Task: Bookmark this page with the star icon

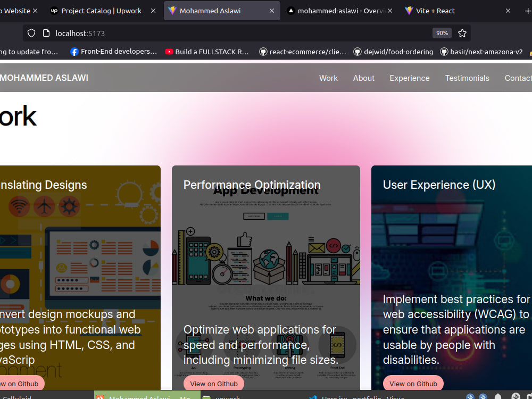Action: pos(462,33)
